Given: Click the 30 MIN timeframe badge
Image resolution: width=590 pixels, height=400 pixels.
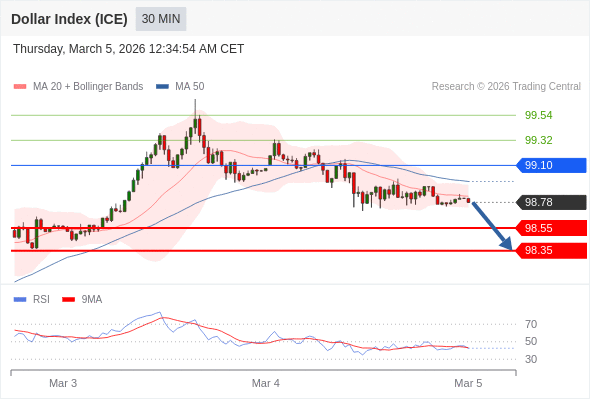Looking at the screenshot, I should (x=161, y=19).
